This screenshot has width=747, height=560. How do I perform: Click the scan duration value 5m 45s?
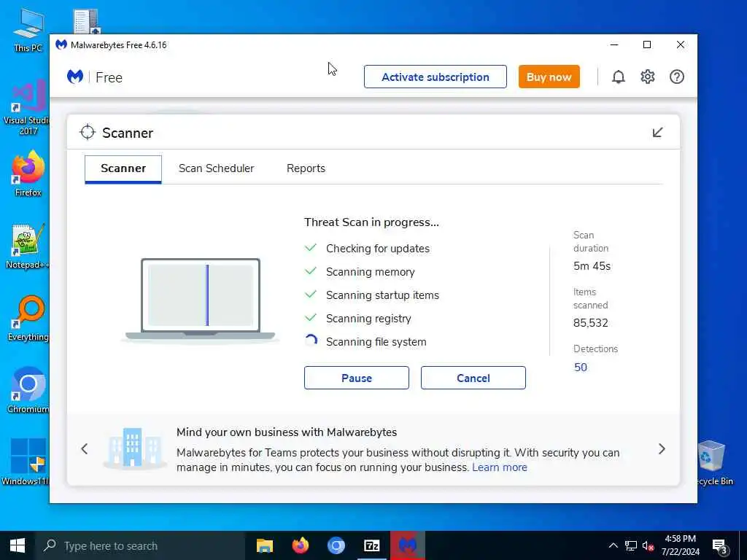click(x=592, y=266)
